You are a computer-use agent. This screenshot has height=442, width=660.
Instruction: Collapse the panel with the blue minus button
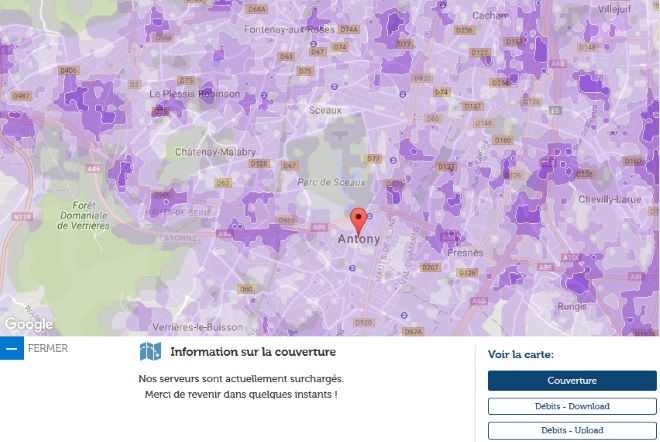pyautogui.click(x=12, y=349)
